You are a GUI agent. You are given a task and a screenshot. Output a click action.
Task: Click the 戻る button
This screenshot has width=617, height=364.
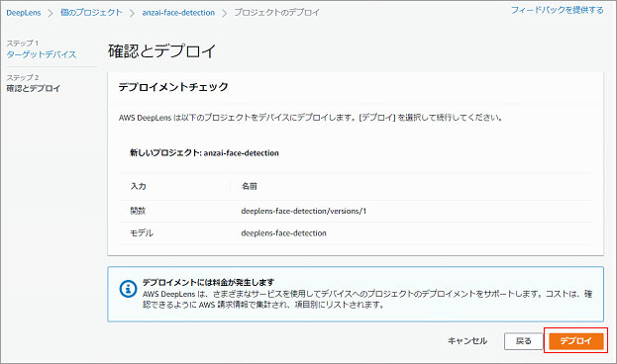click(x=523, y=341)
